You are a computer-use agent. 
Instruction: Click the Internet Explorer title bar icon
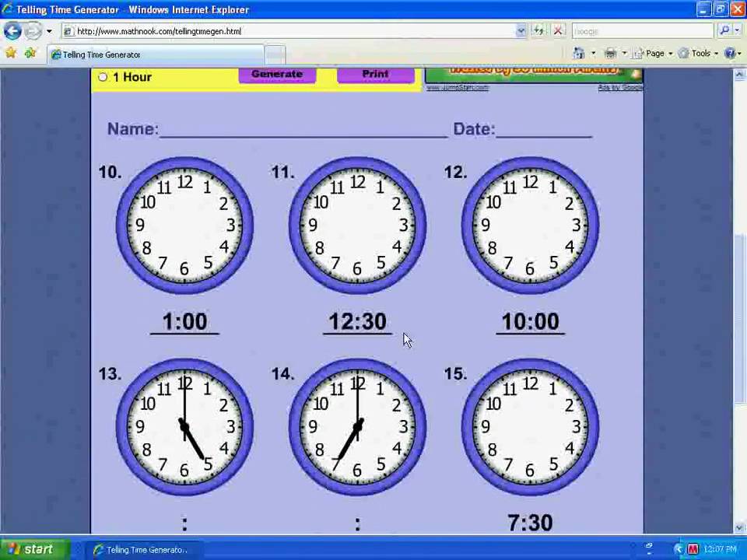(8, 9)
